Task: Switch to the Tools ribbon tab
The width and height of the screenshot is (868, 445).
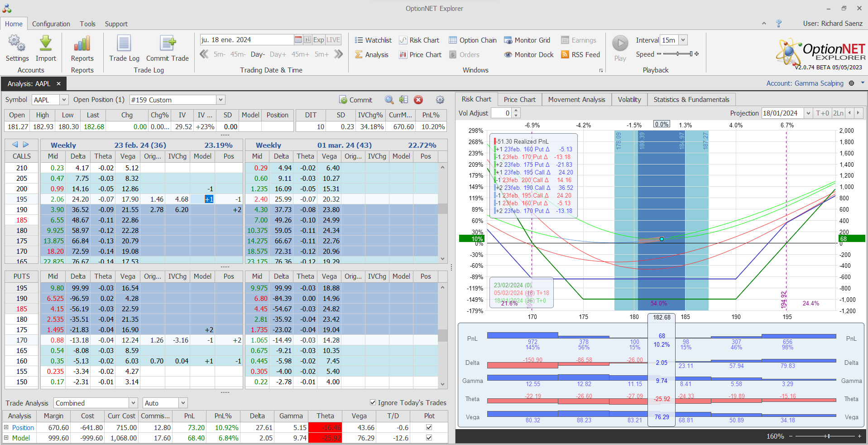Action: pyautogui.click(x=88, y=24)
